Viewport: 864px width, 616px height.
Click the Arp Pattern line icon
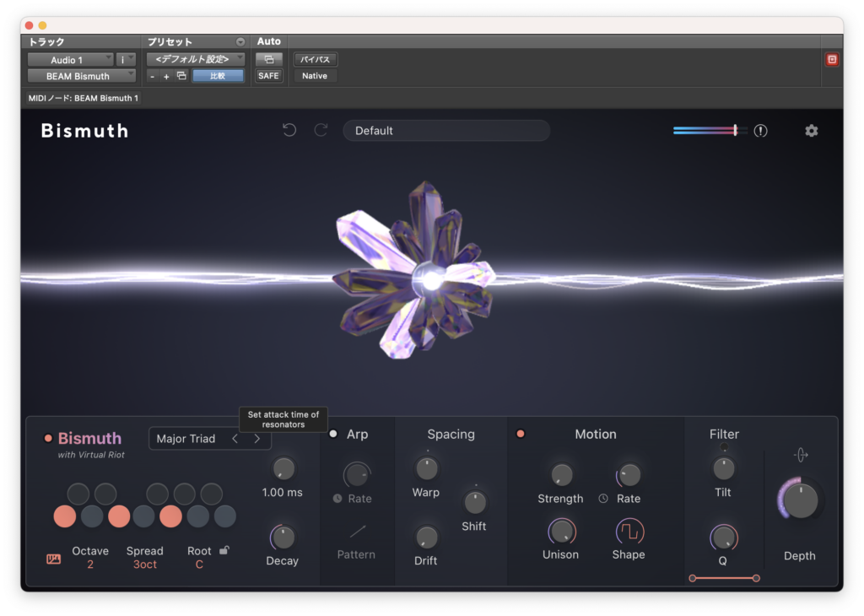(x=358, y=532)
